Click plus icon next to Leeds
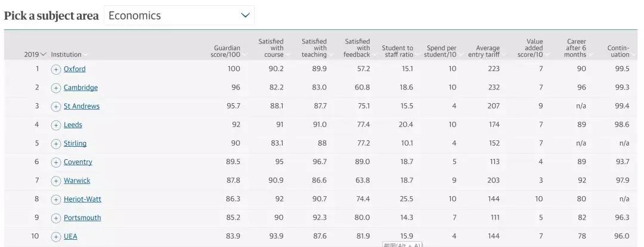Image resolution: width=644 pixels, height=247 pixels. tap(56, 125)
